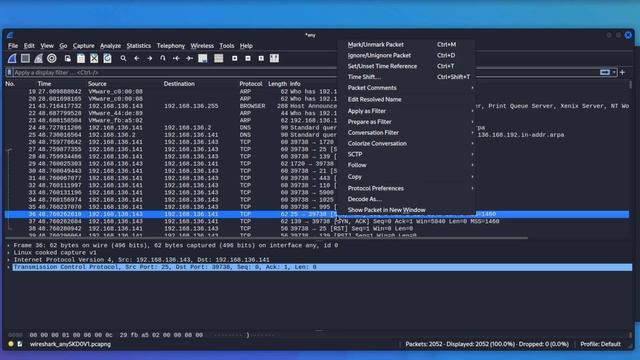Expand the Prepare as Filter submenu
640x360 pixels.
pos(407,122)
